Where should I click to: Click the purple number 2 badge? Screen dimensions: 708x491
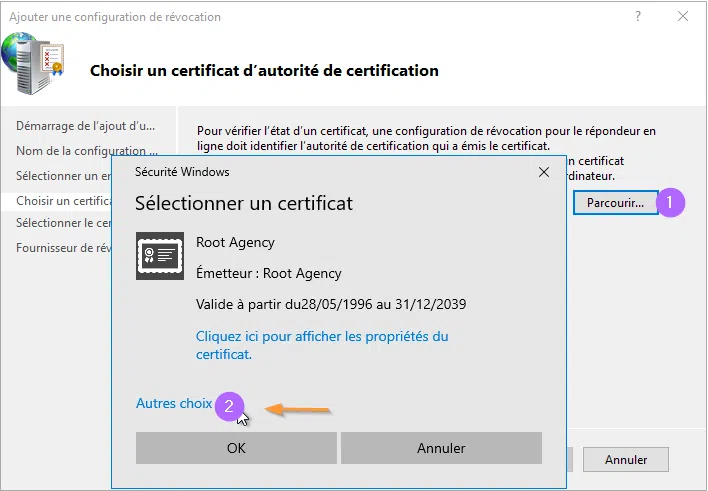(230, 405)
